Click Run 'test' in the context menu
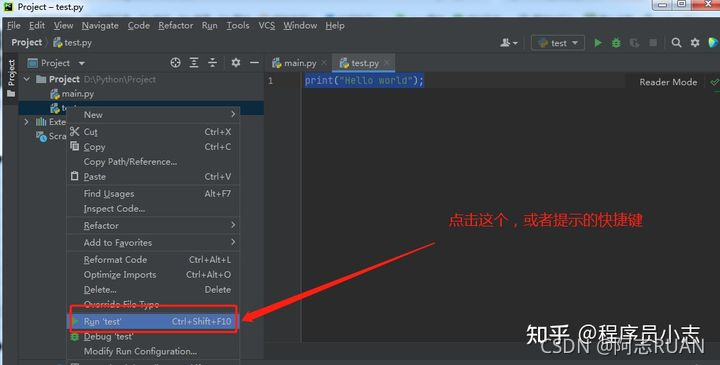The image size is (720, 365). 153,321
